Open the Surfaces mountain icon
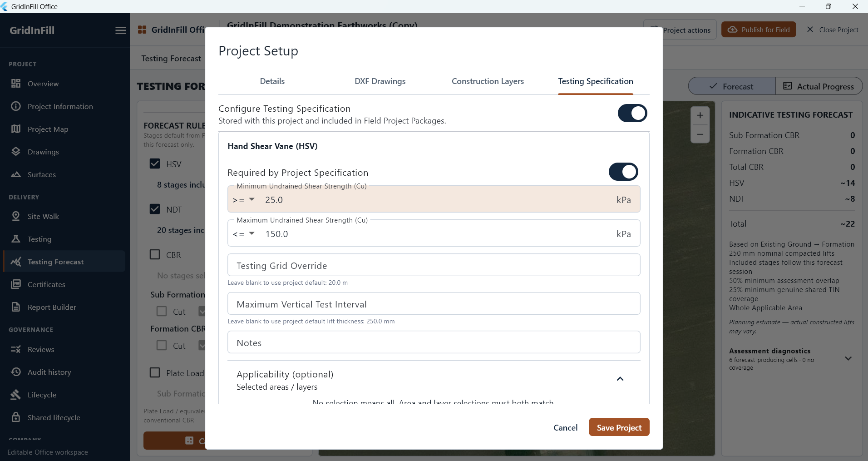This screenshot has height=461, width=868. coord(16,174)
